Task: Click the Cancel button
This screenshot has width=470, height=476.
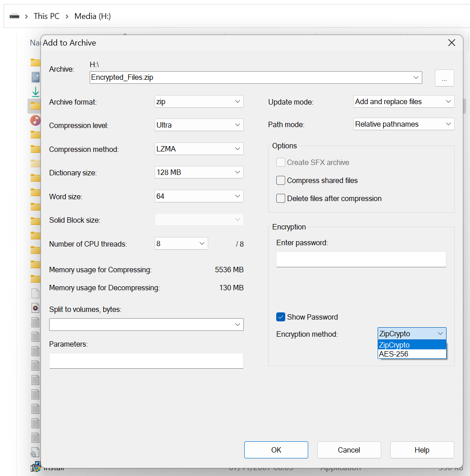Action: click(349, 450)
